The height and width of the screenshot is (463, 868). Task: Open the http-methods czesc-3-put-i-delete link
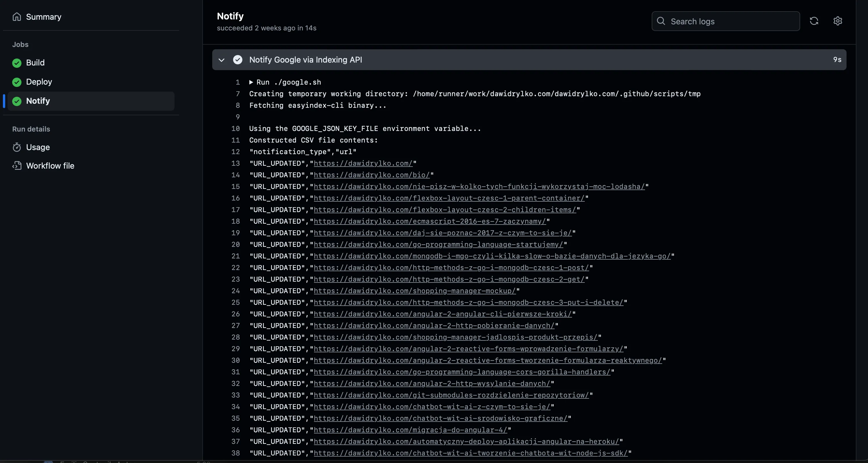[468, 303]
